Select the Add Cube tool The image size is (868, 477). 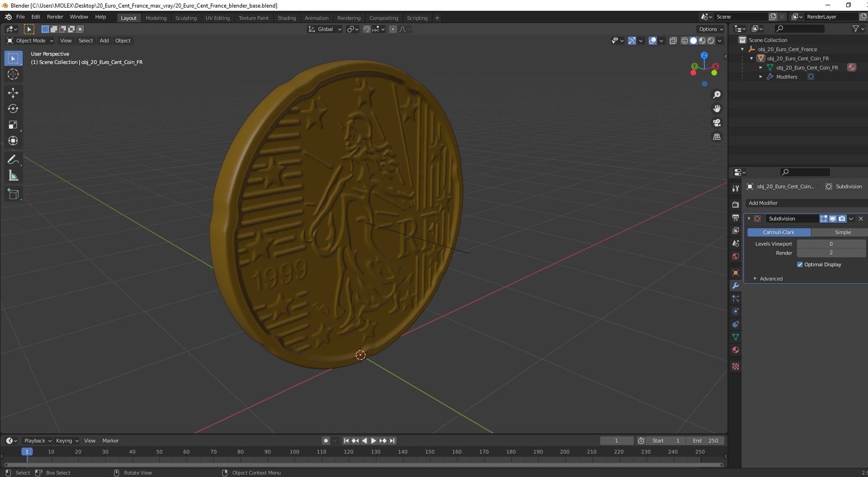[13, 194]
